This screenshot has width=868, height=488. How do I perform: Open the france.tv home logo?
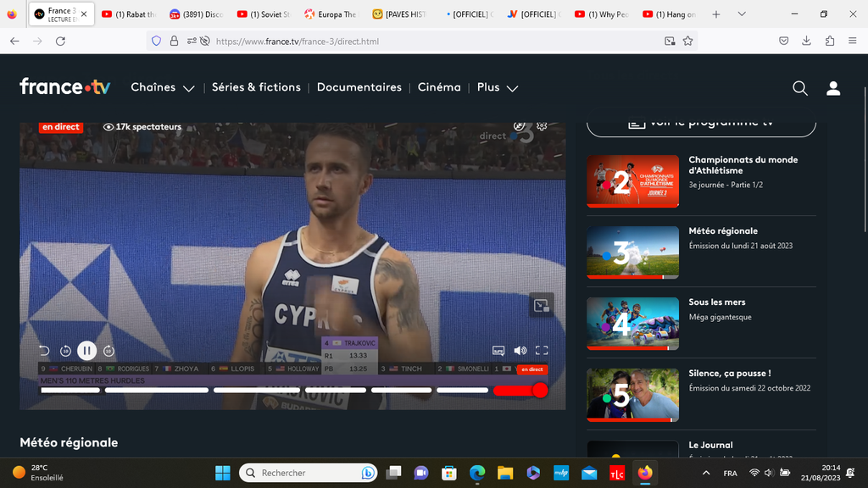[64, 87]
